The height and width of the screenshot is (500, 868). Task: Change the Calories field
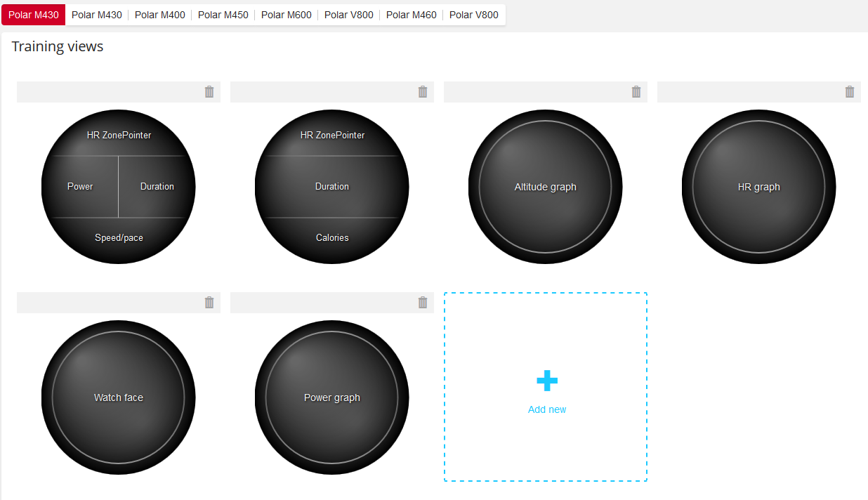pos(332,238)
